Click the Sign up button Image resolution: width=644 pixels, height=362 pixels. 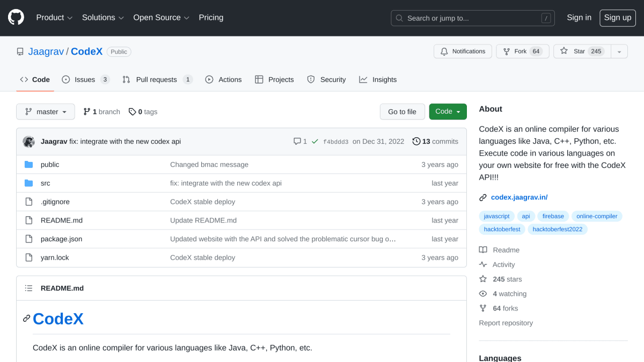(x=618, y=18)
